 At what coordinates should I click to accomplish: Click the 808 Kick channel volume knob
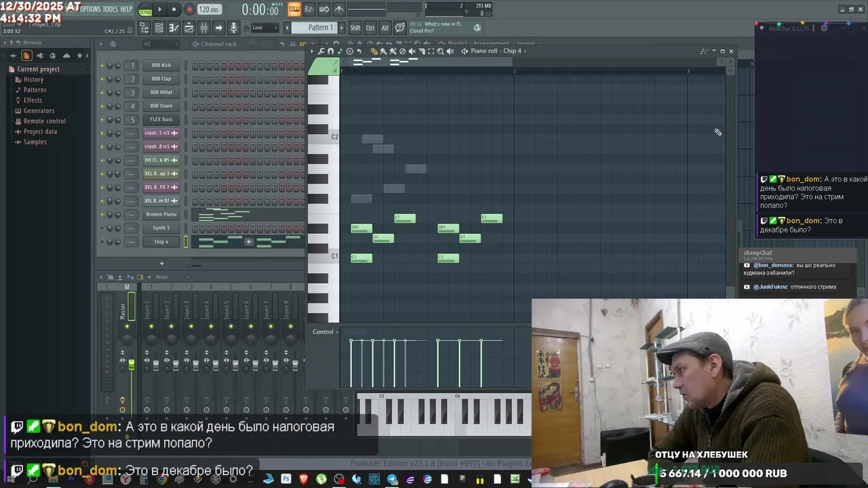click(x=117, y=66)
